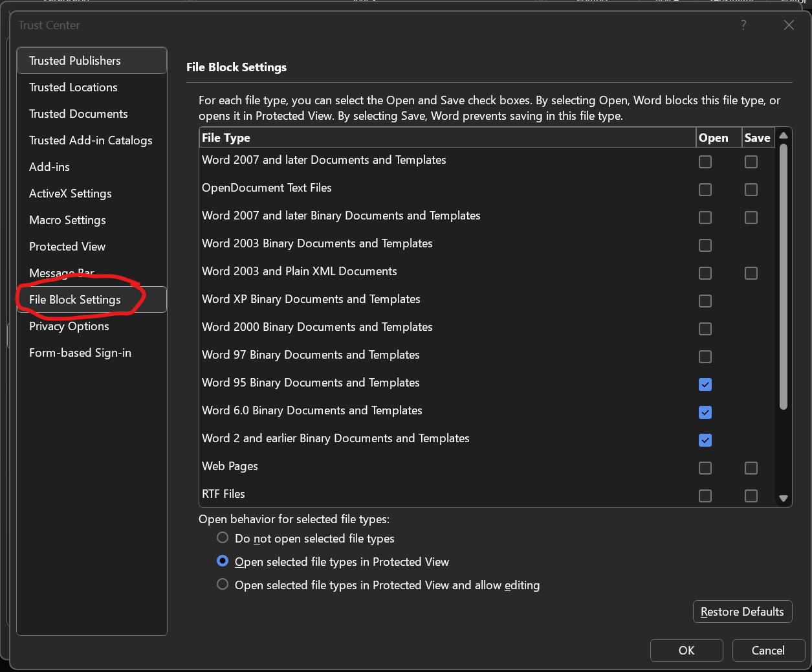Click the Restore Defaults button
812x672 pixels.
742,612
